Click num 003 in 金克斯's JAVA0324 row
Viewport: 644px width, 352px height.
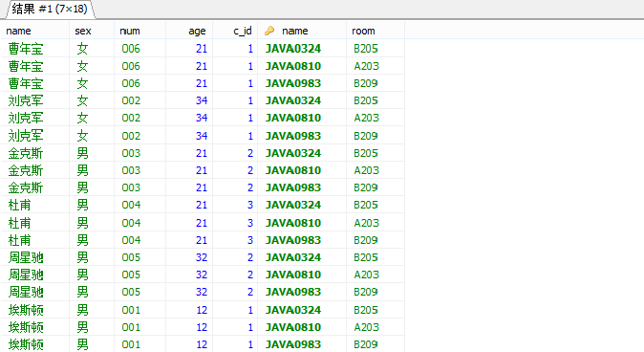click(131, 153)
